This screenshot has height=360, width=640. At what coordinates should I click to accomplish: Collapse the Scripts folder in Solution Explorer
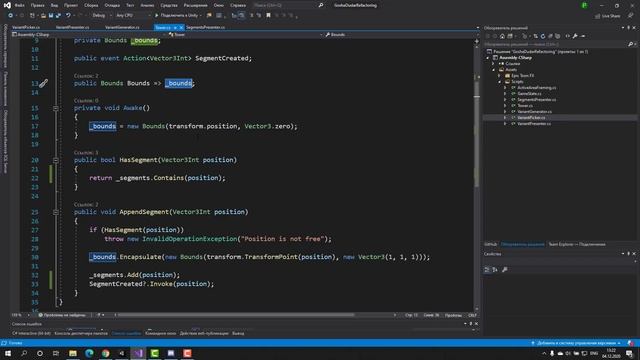pyautogui.click(x=499, y=82)
